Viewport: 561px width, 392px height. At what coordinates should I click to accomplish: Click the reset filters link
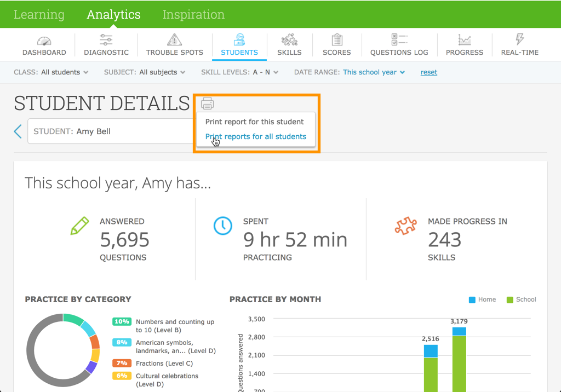(429, 72)
